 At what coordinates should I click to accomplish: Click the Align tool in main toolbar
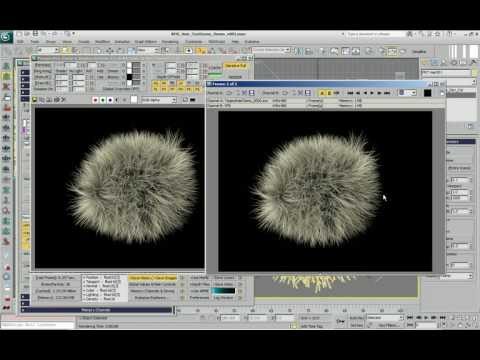pos(309,51)
